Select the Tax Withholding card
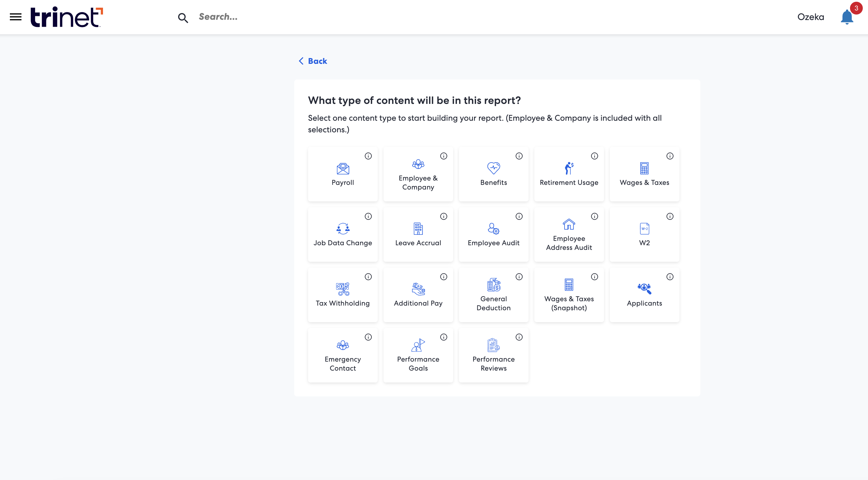Image resolution: width=868 pixels, height=480 pixels. (343, 295)
